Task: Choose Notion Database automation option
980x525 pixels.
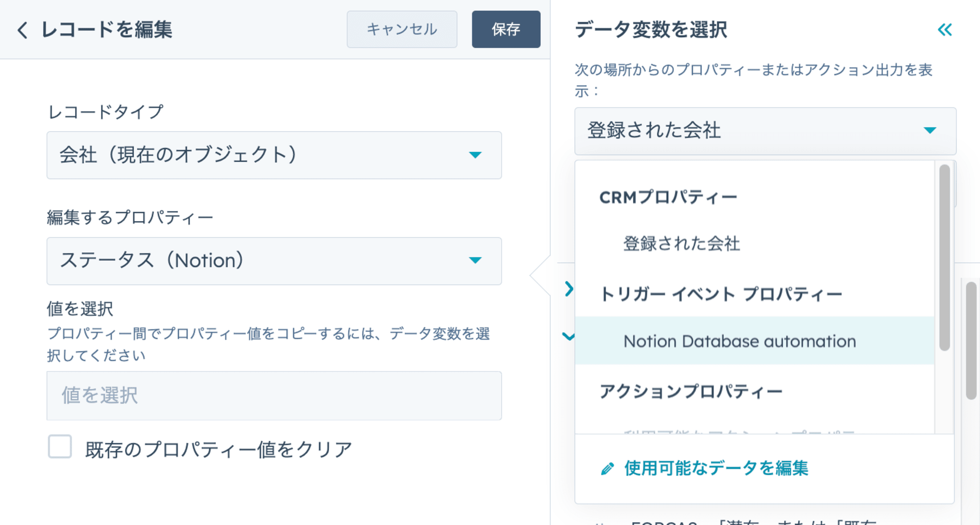Action: coord(755,341)
